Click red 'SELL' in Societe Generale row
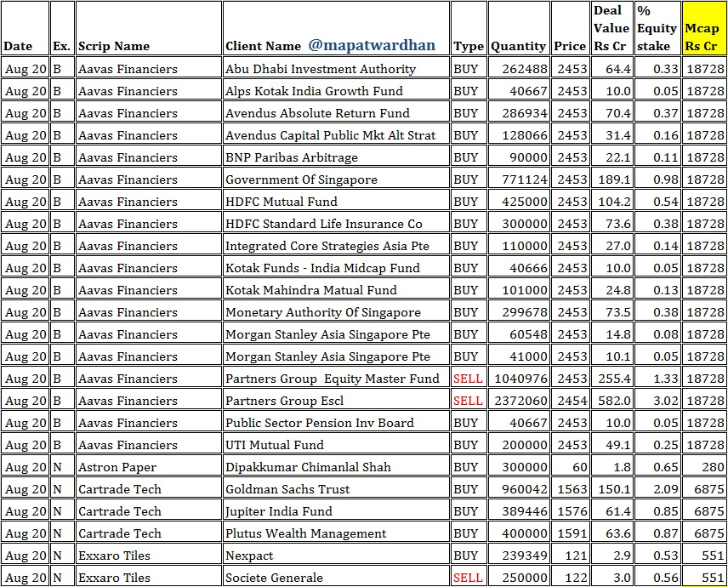 [x=468, y=578]
